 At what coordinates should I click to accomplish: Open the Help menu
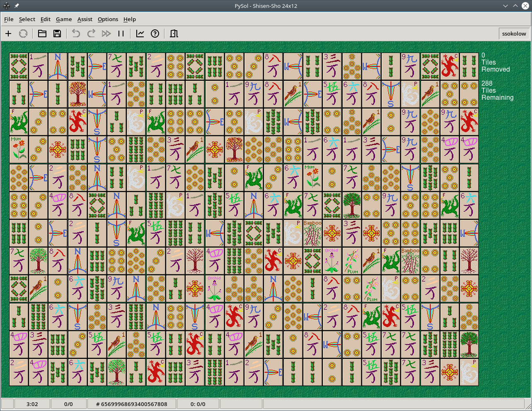coord(130,19)
